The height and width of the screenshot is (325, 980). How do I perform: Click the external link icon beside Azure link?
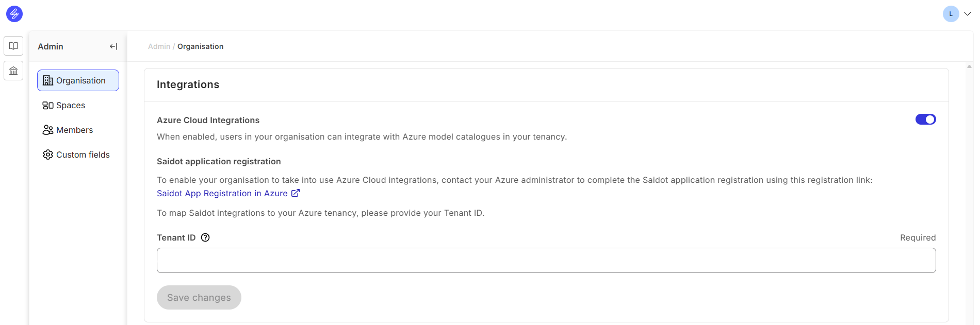pyautogui.click(x=296, y=193)
